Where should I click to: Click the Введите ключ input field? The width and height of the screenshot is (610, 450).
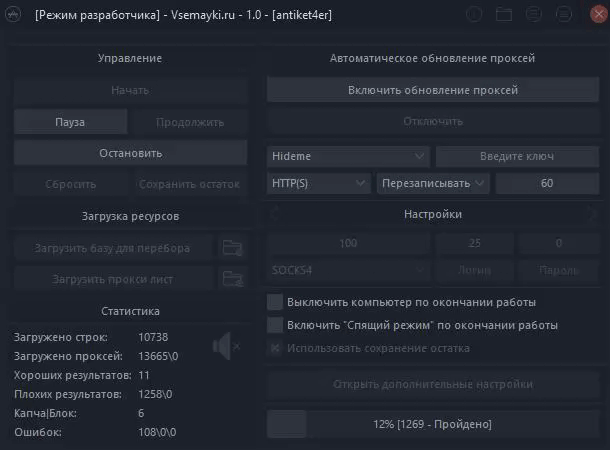coord(517,156)
